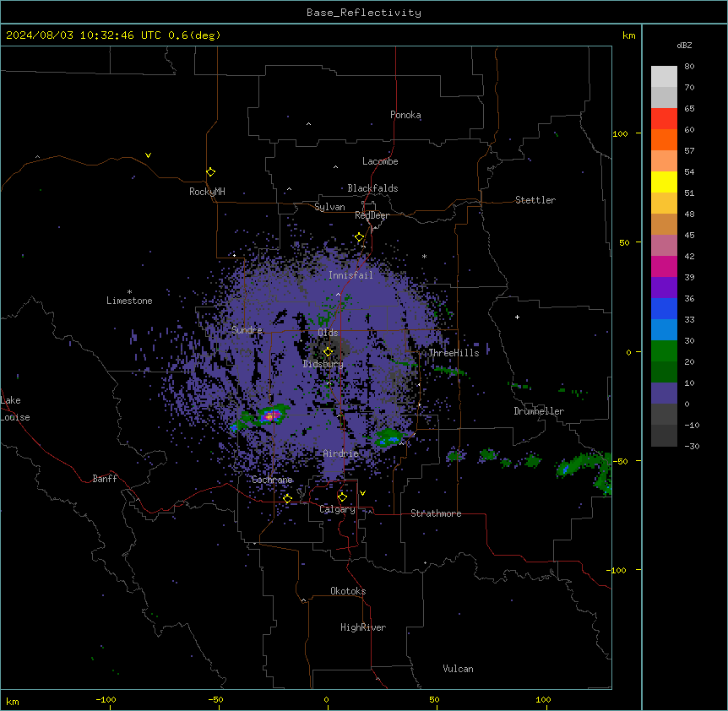This screenshot has width=728, height=711.
Task: Click the HighRiver city label
Action: point(363,627)
